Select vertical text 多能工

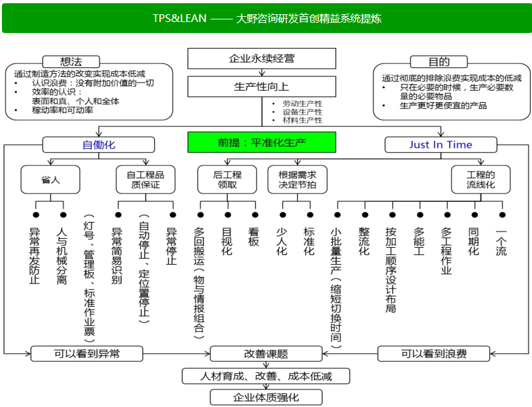tap(419, 241)
